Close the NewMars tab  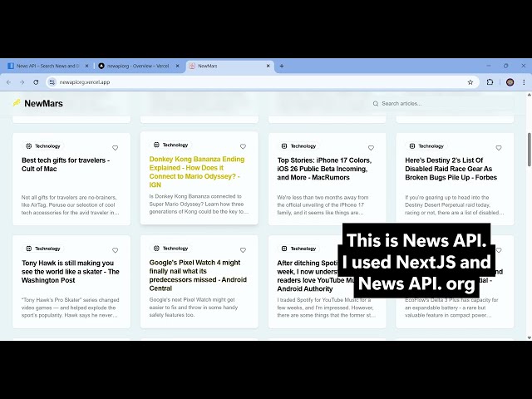(x=268, y=66)
